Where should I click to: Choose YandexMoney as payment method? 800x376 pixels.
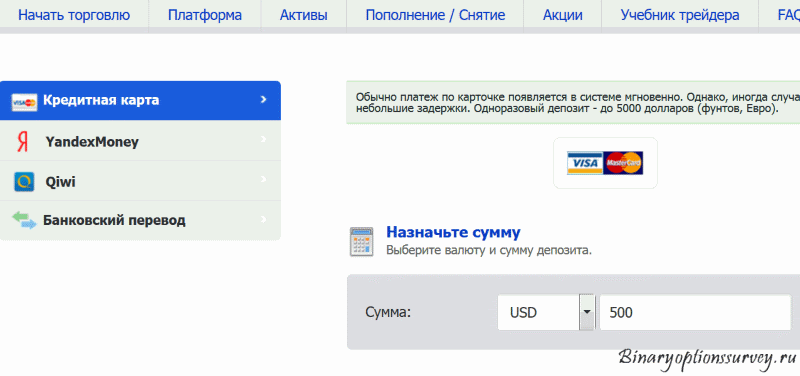pyautogui.click(x=140, y=141)
